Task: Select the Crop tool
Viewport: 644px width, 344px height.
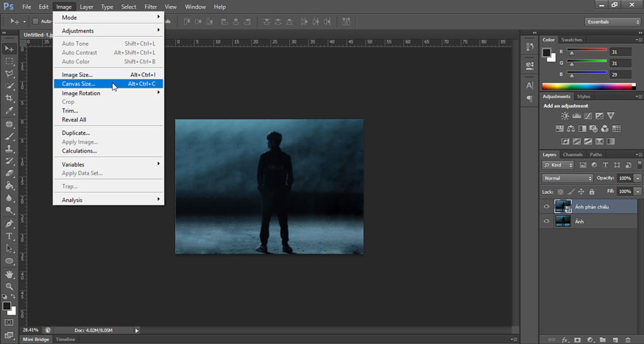Action: point(9,98)
